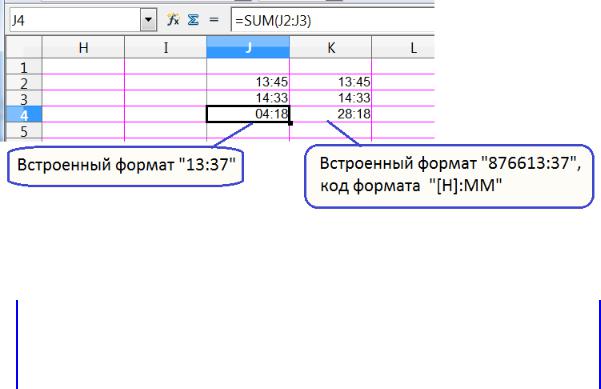Select row 1 header
This screenshot has width=601, height=389.
[x=24, y=67]
